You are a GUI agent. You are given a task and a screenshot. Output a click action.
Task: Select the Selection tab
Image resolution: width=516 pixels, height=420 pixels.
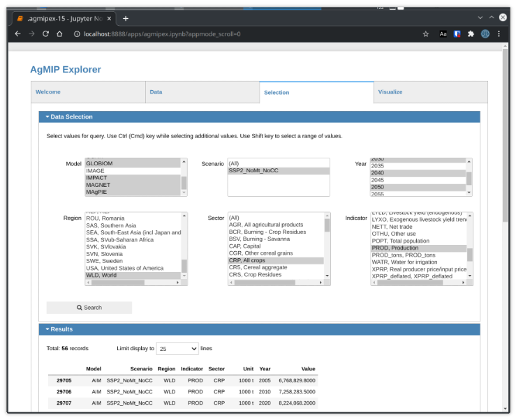pos(316,92)
